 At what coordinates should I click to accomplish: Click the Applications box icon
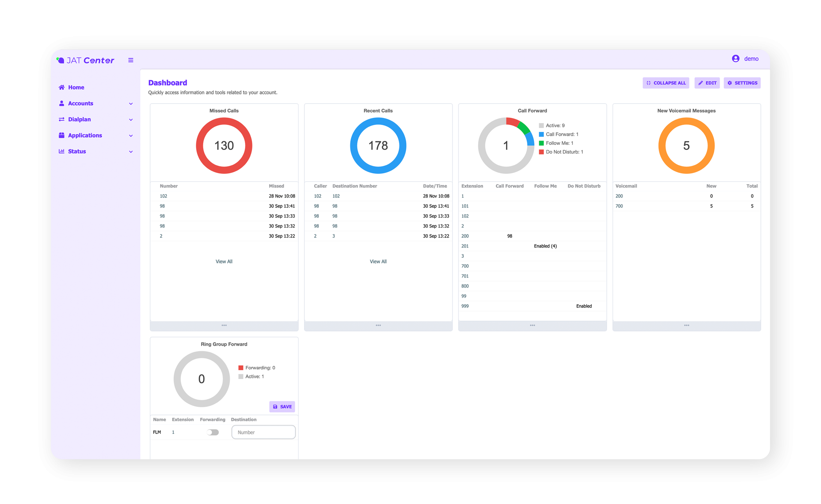click(61, 135)
